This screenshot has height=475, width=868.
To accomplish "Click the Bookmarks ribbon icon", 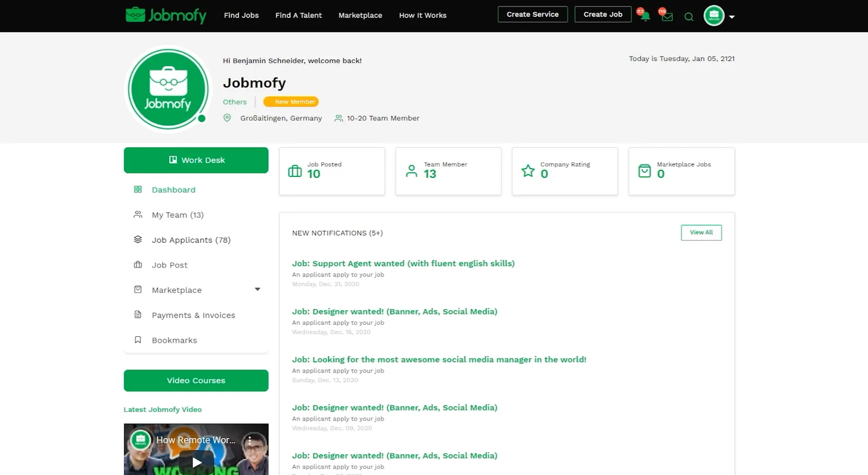I will pos(138,339).
